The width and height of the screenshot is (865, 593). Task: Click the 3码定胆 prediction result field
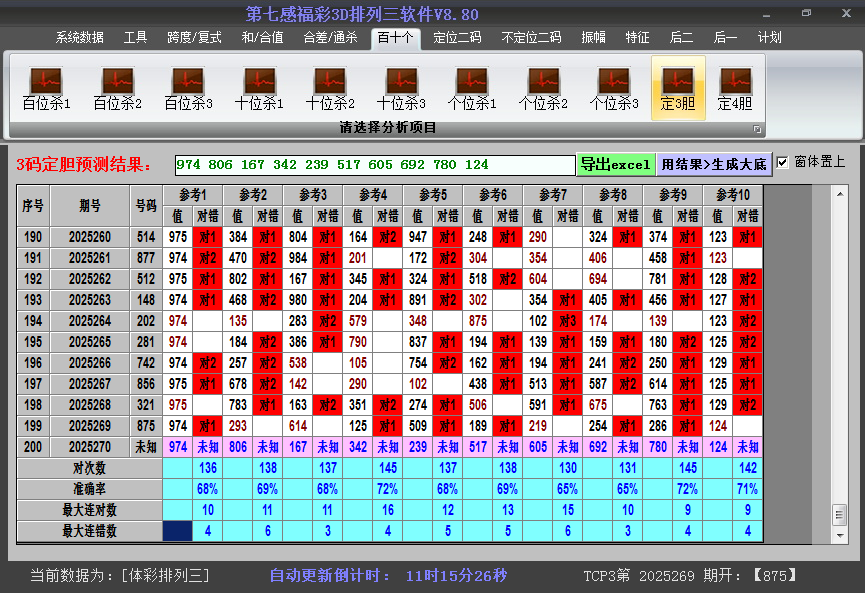(374, 164)
